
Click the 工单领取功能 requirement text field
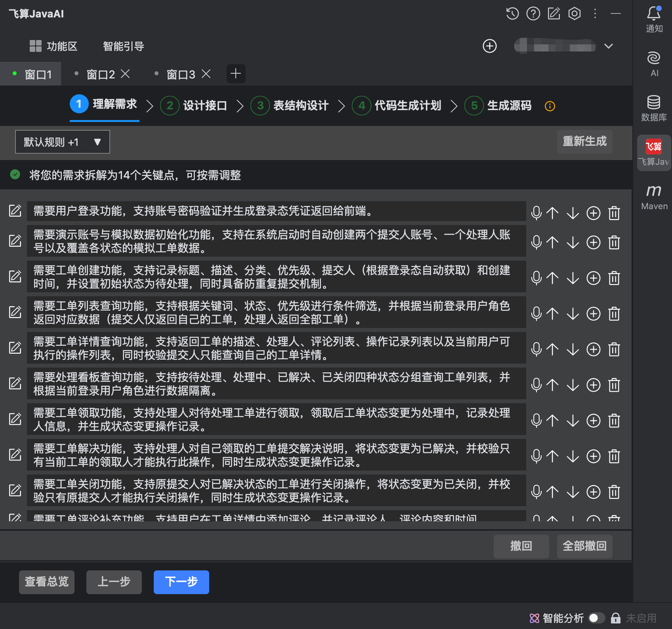coord(276,420)
